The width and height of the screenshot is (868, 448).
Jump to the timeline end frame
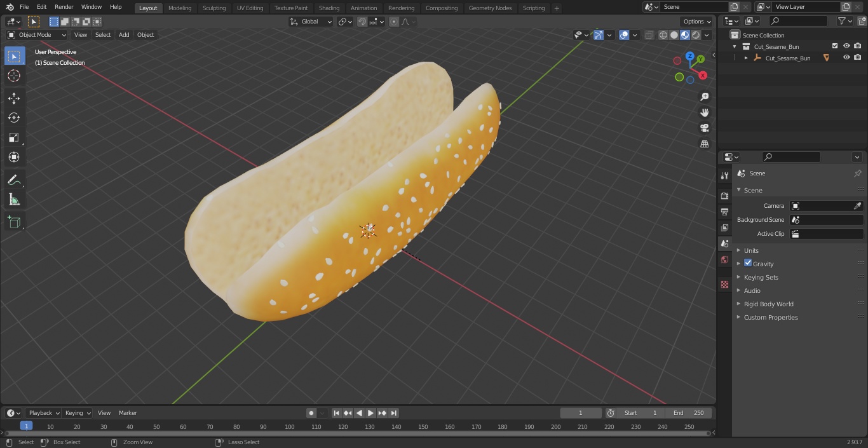393,413
